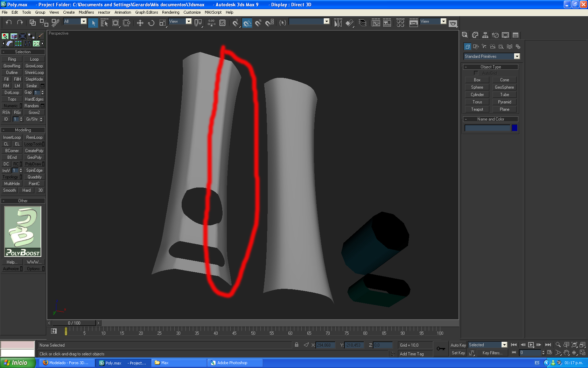The width and height of the screenshot is (588, 368).
Task: Select the Cameras category icon
Action: point(492,47)
